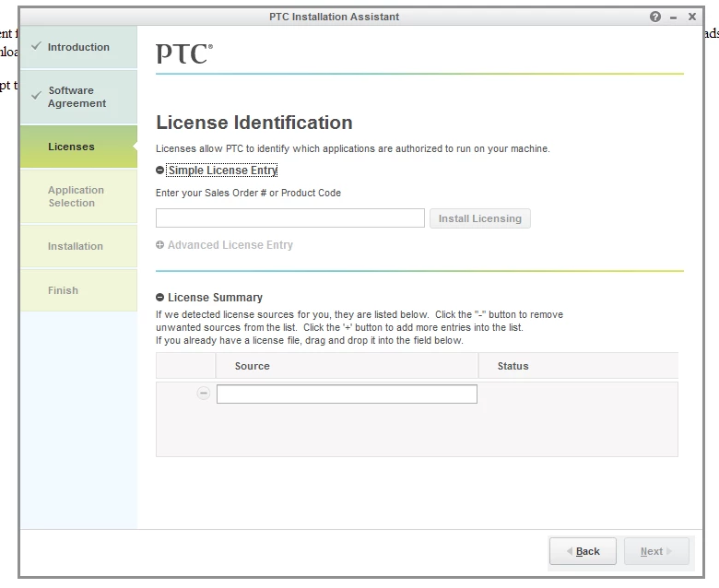Focus the Sales Order or Product Code field

(290, 218)
